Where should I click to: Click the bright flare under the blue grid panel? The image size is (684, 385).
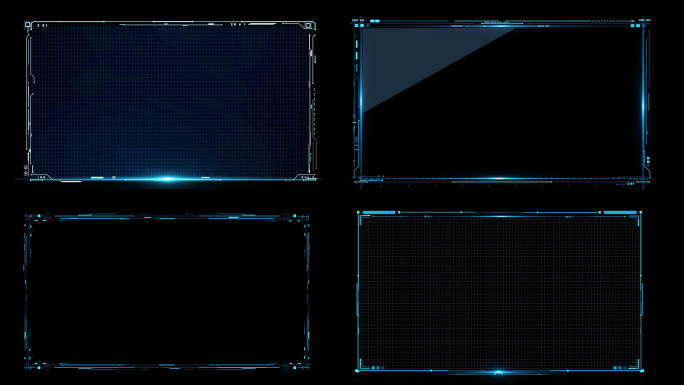(x=166, y=179)
